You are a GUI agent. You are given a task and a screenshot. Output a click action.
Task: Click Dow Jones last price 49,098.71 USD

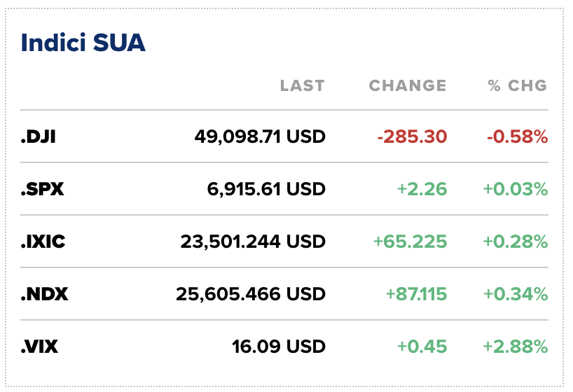coord(260,136)
